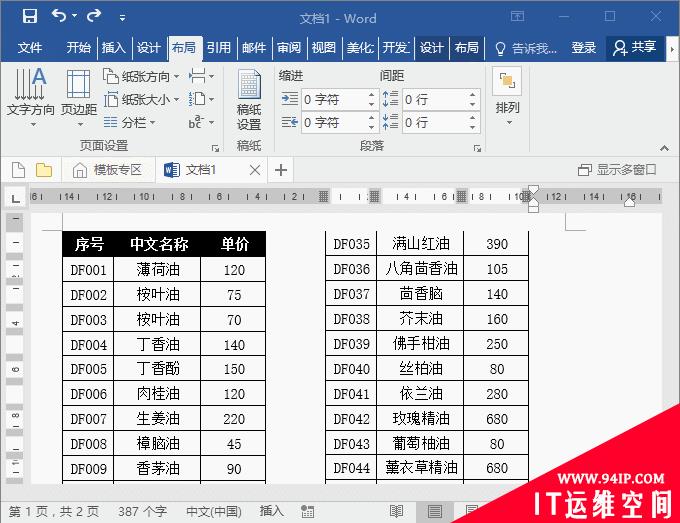
Task: Click the 告诉我 tell me lightbulb box
Action: click(526, 48)
